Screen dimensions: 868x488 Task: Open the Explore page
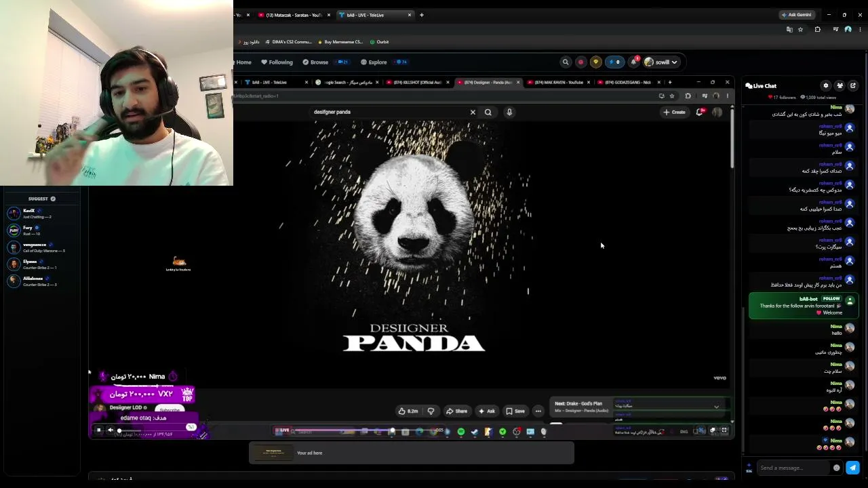374,62
